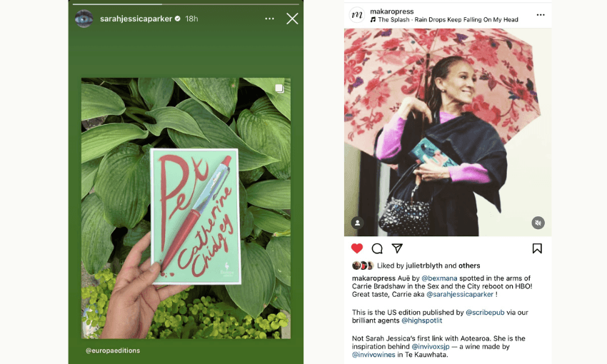Tap the multi-photo carousel icon on post
607x364 pixels.
point(279,89)
